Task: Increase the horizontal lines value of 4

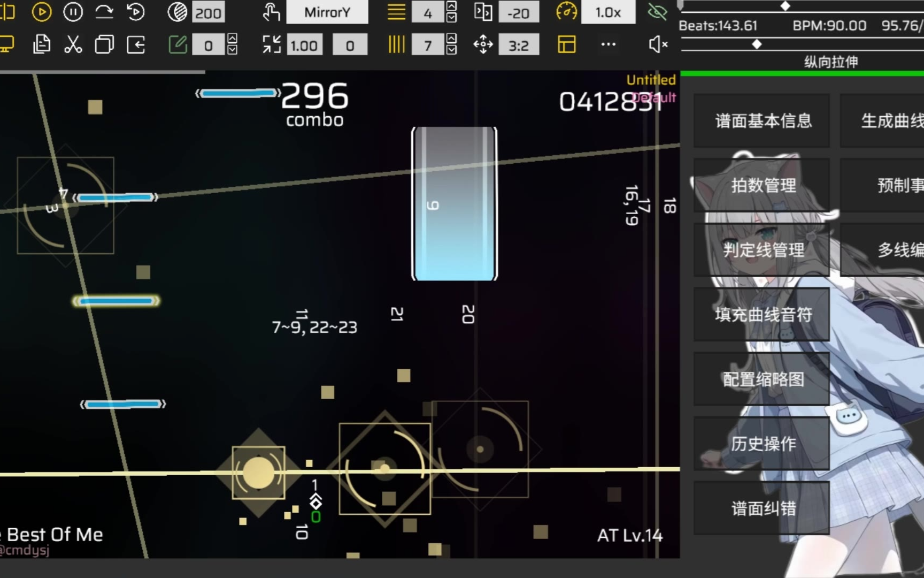Action: tap(452, 6)
